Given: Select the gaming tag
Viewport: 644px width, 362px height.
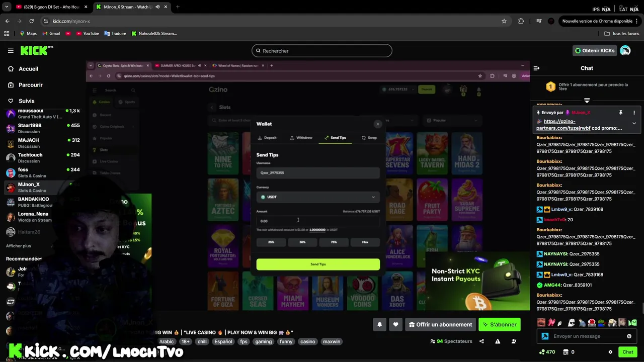Looking at the screenshot, I should coord(263,342).
